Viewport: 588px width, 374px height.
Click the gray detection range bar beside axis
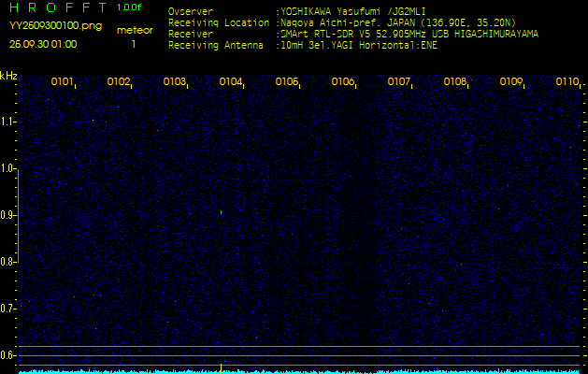pyautogui.click(x=18, y=216)
